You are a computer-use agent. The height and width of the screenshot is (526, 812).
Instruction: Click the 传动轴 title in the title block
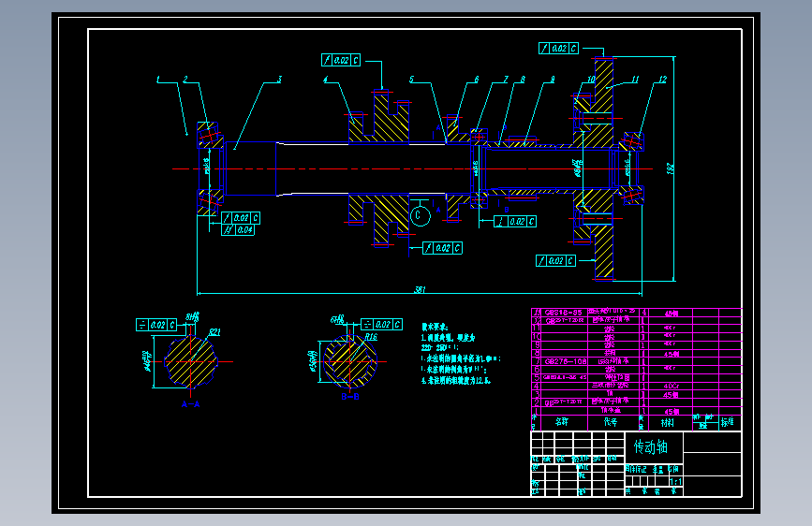point(650,446)
